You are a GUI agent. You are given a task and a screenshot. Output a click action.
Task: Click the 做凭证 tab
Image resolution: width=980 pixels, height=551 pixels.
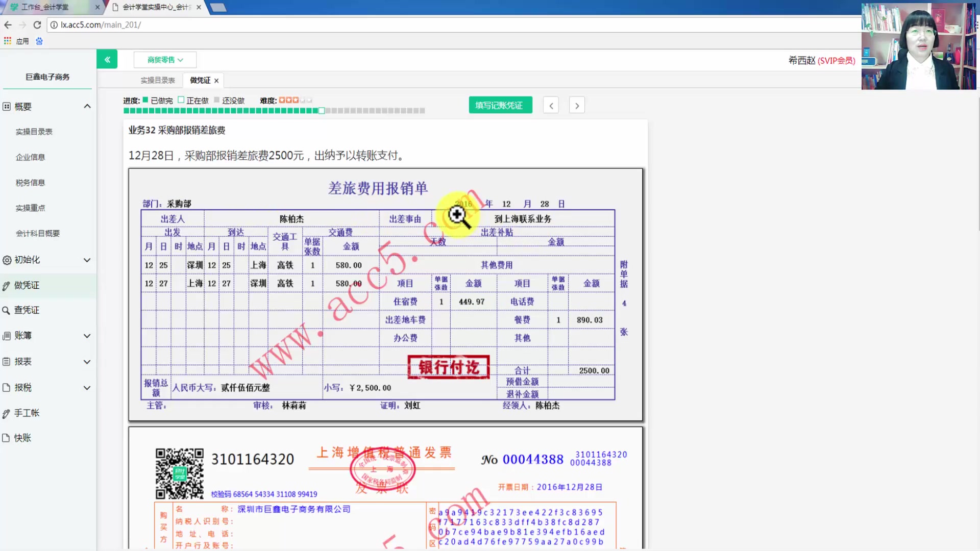coord(199,80)
